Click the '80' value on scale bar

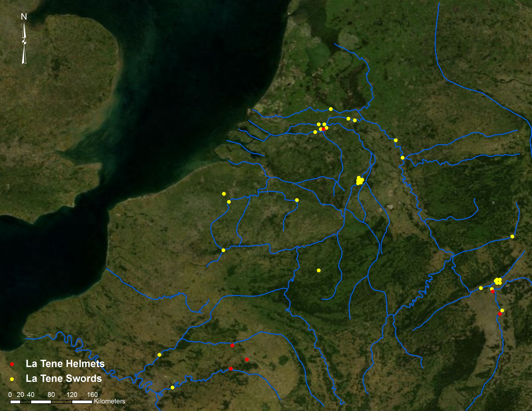click(x=51, y=395)
